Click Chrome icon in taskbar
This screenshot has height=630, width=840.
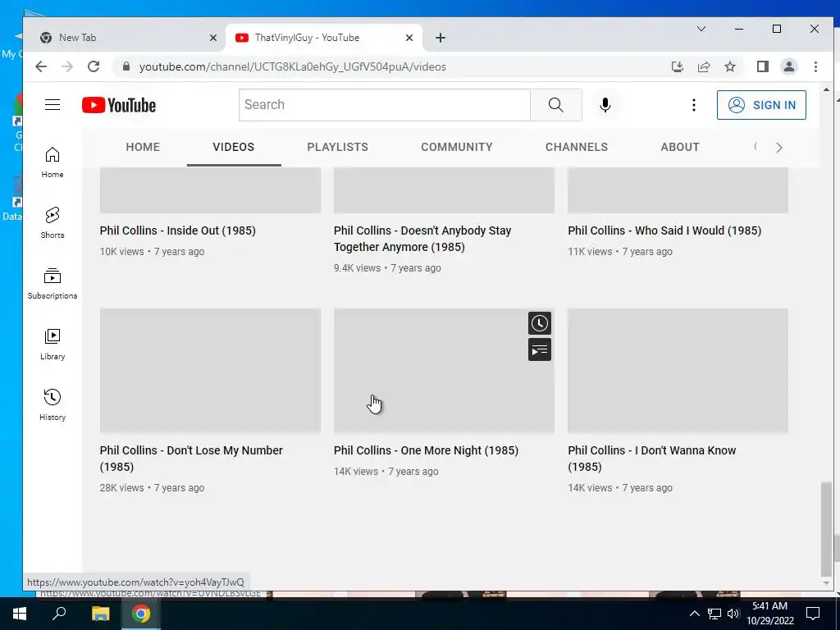pos(141,614)
